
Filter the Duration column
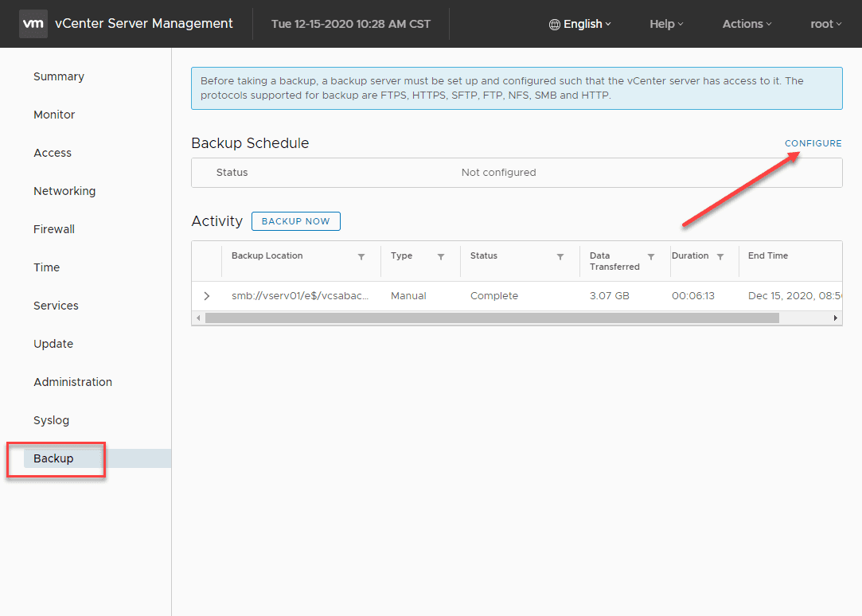tap(720, 256)
